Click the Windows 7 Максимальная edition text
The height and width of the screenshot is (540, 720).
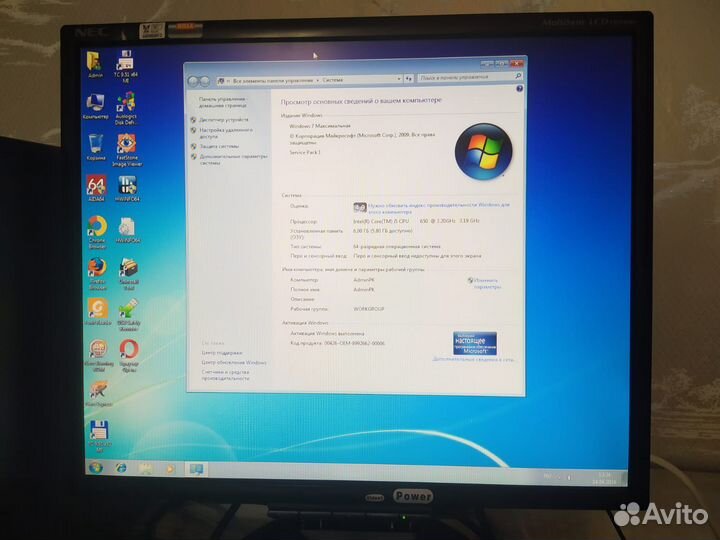(320, 126)
